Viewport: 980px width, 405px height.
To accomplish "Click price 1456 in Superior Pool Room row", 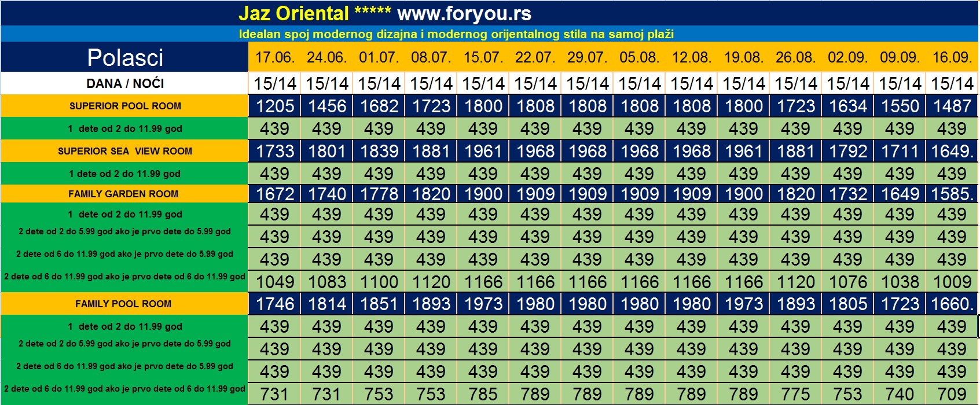I will click(x=327, y=106).
